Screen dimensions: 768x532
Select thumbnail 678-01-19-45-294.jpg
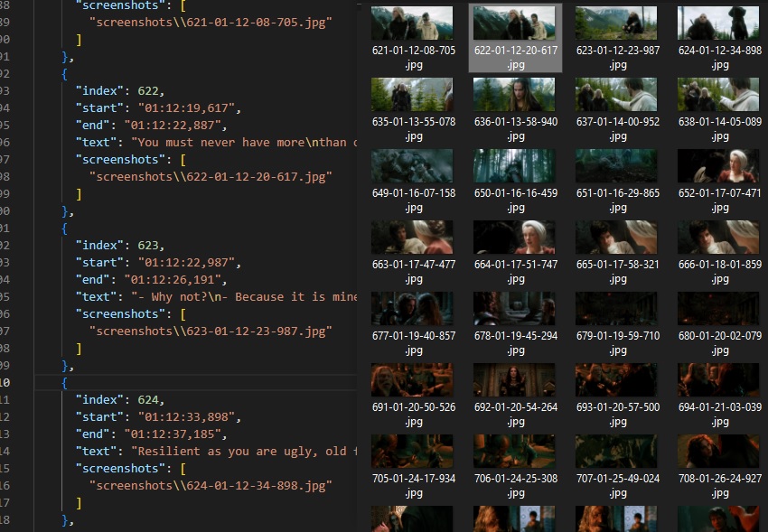[x=514, y=309]
